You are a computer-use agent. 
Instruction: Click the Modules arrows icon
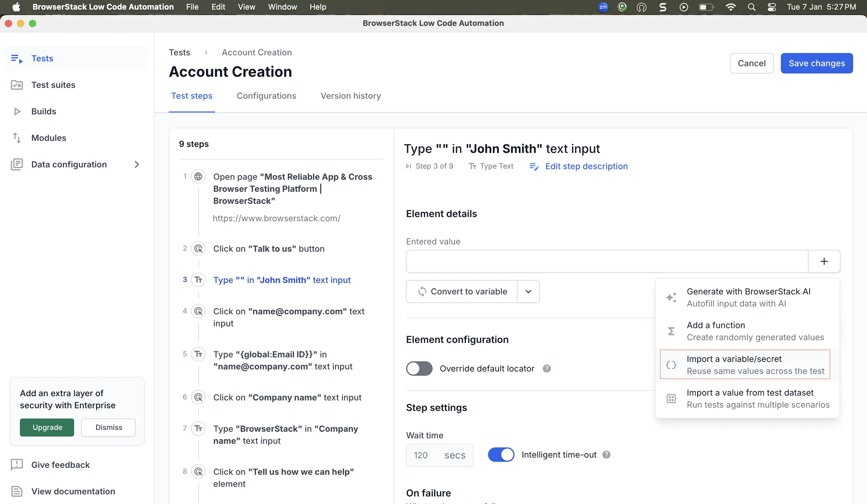tap(17, 138)
